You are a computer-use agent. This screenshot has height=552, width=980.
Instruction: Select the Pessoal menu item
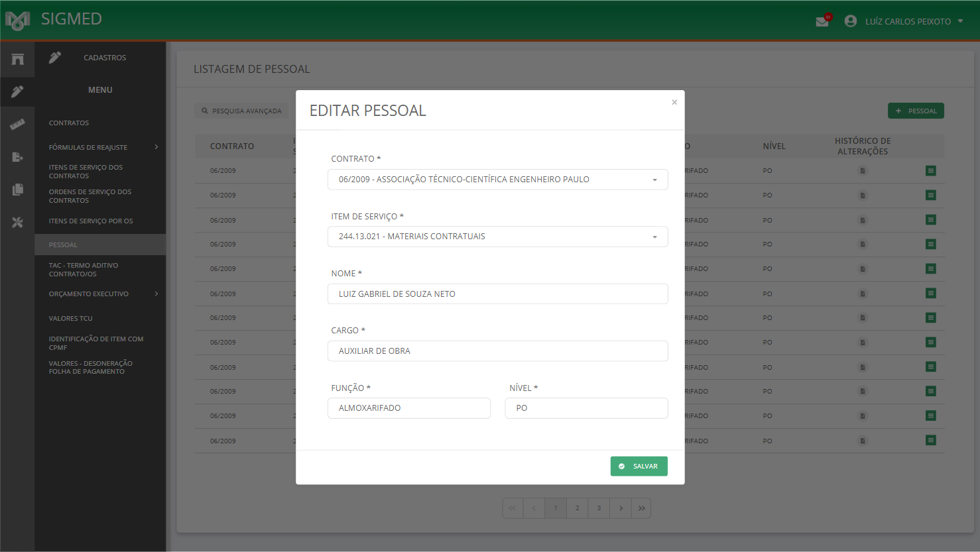(x=100, y=245)
